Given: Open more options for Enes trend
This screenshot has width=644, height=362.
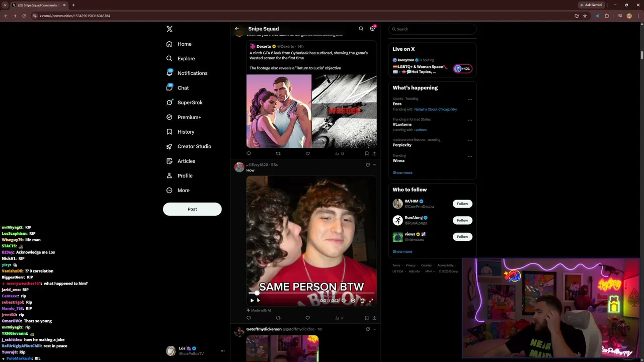Looking at the screenshot, I should [x=470, y=100].
